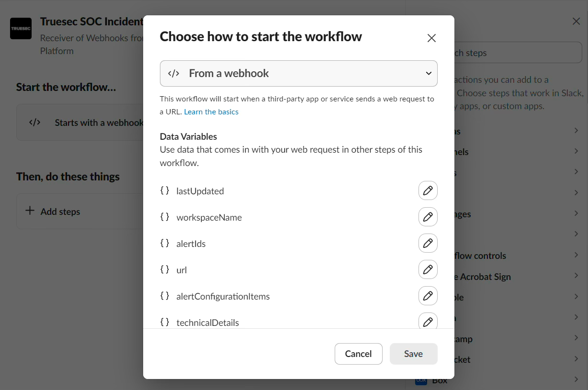Click Add steps in workflow
The height and width of the screenshot is (390, 588).
point(60,212)
